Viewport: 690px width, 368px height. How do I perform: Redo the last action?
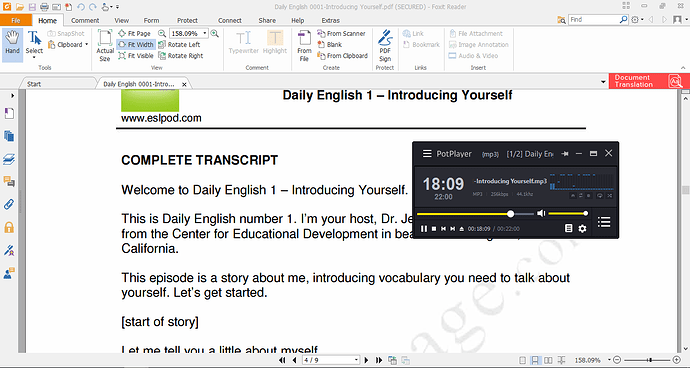[x=92, y=7]
